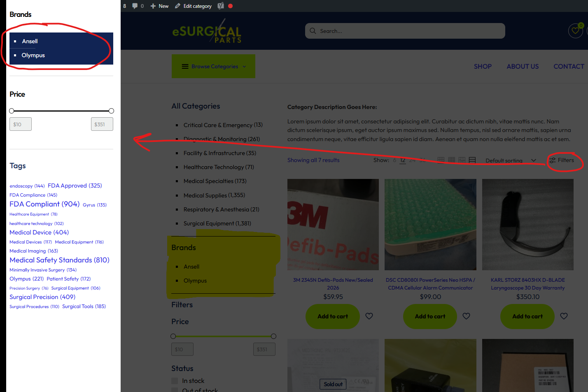Toggle the Out of stock checkbox
Screen dimensions: 588x392
point(175,390)
